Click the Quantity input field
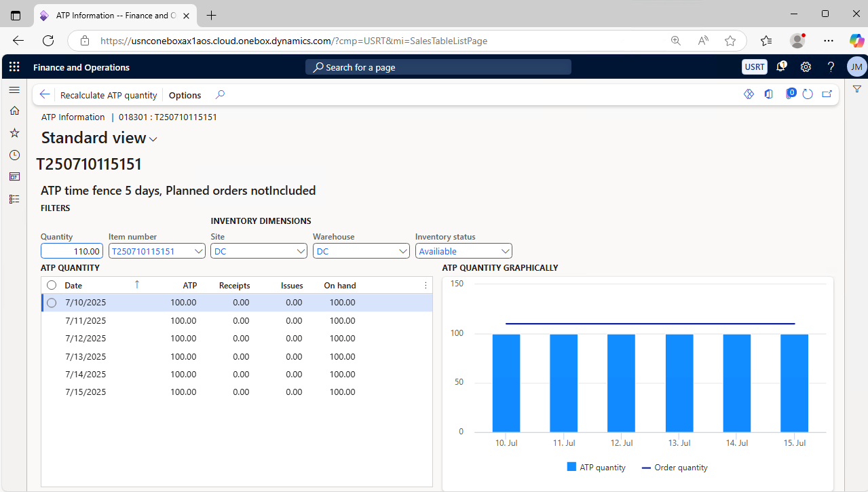 72,251
